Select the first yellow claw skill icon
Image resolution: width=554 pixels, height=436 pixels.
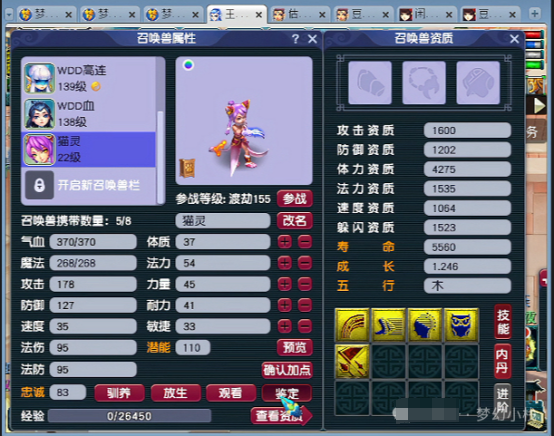352,324
